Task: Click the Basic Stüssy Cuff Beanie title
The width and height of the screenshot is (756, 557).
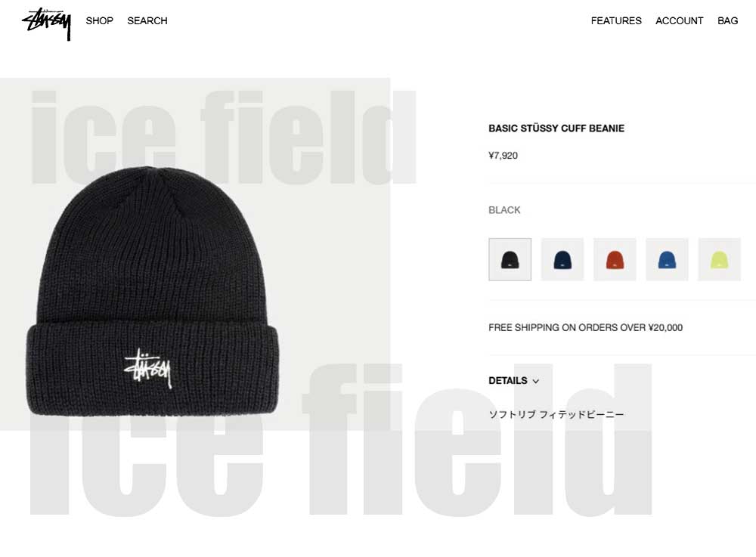Action: click(556, 128)
